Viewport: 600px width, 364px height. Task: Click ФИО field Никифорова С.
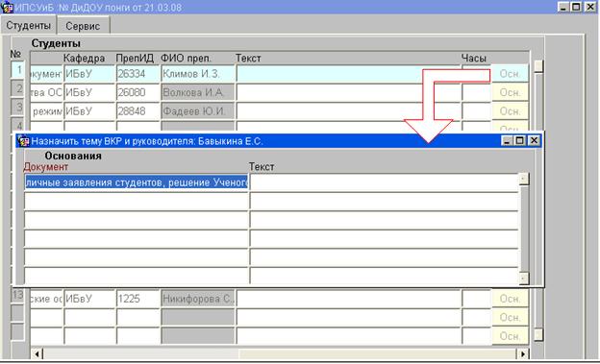pyautogui.click(x=197, y=299)
